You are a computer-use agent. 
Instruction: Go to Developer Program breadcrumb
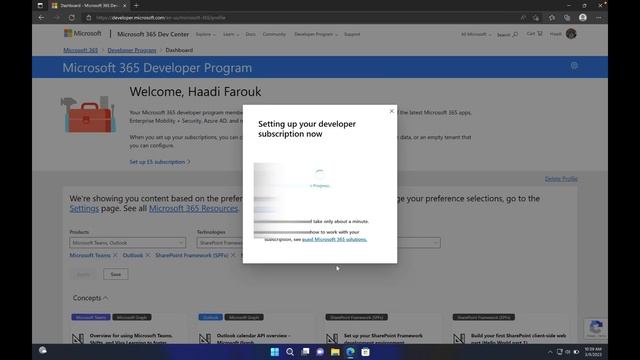coord(132,50)
